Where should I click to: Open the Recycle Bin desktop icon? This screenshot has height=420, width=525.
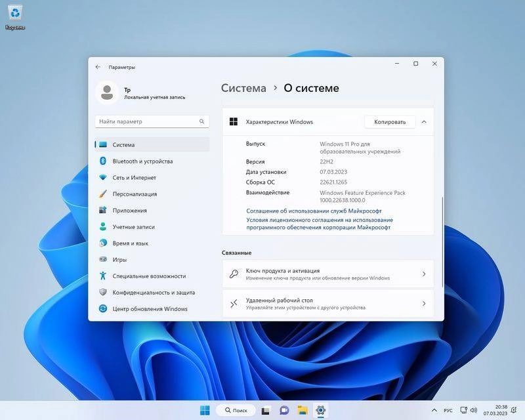[15, 18]
